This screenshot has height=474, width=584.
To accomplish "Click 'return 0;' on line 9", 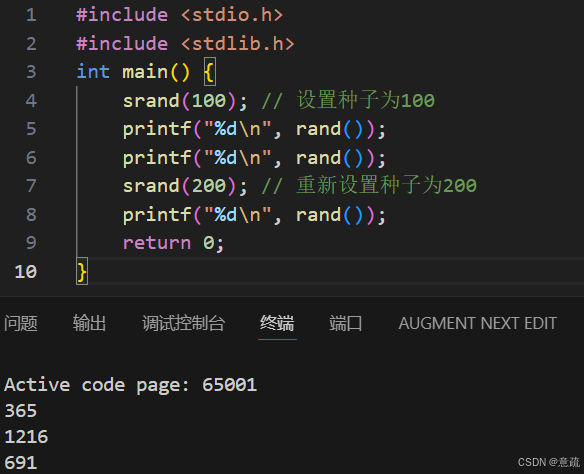I will point(173,243).
